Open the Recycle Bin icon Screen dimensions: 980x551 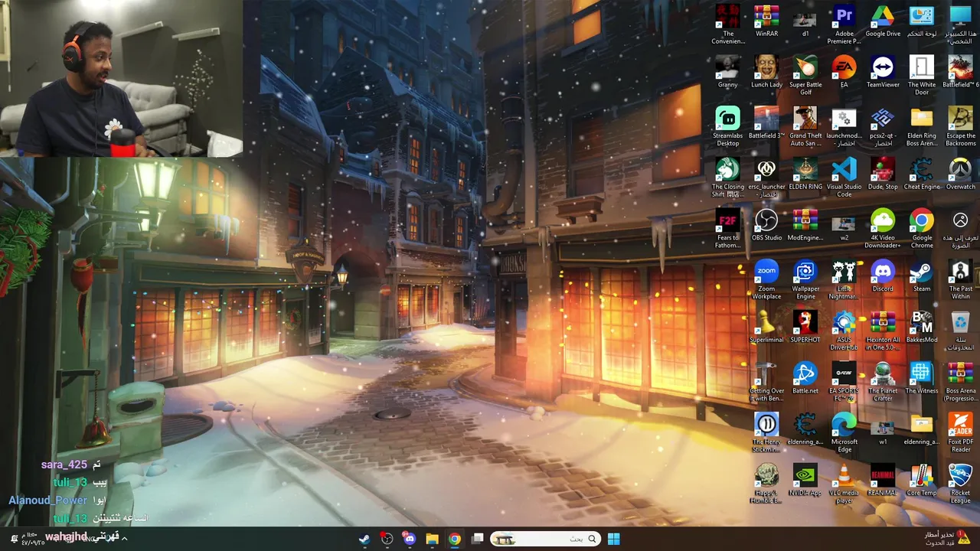click(961, 331)
